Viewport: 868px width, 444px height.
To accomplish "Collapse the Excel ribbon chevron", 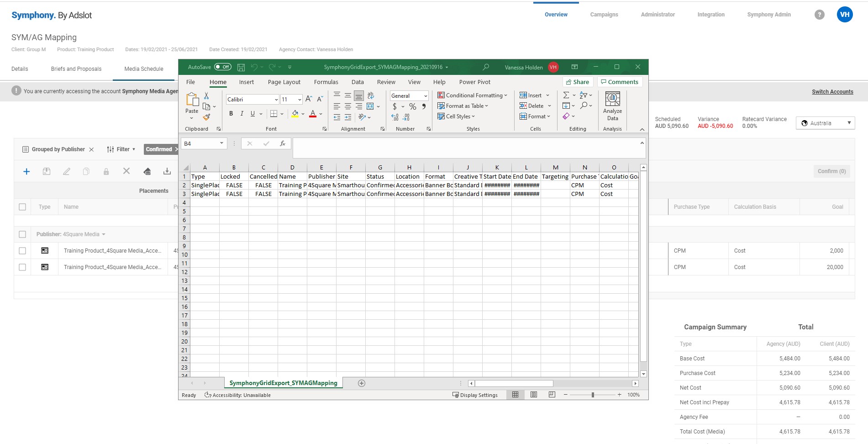I will pyautogui.click(x=642, y=129).
